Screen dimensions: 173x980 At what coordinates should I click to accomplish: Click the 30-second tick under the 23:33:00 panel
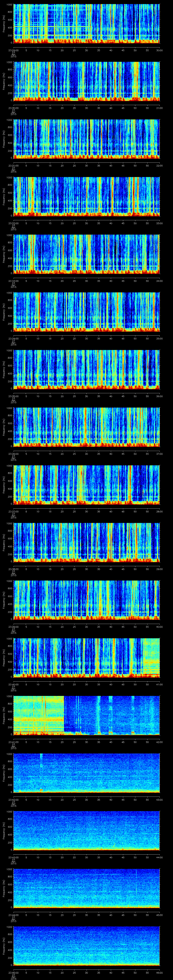point(86,281)
